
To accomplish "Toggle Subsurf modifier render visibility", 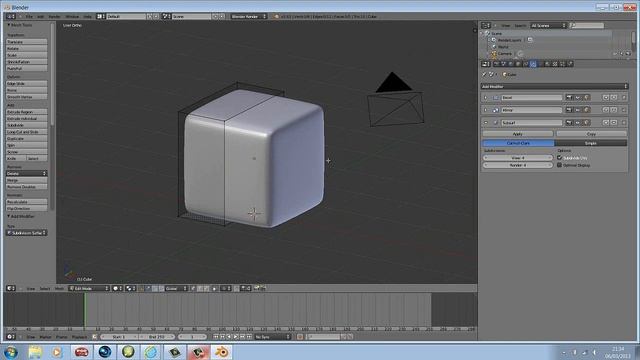I will point(569,122).
